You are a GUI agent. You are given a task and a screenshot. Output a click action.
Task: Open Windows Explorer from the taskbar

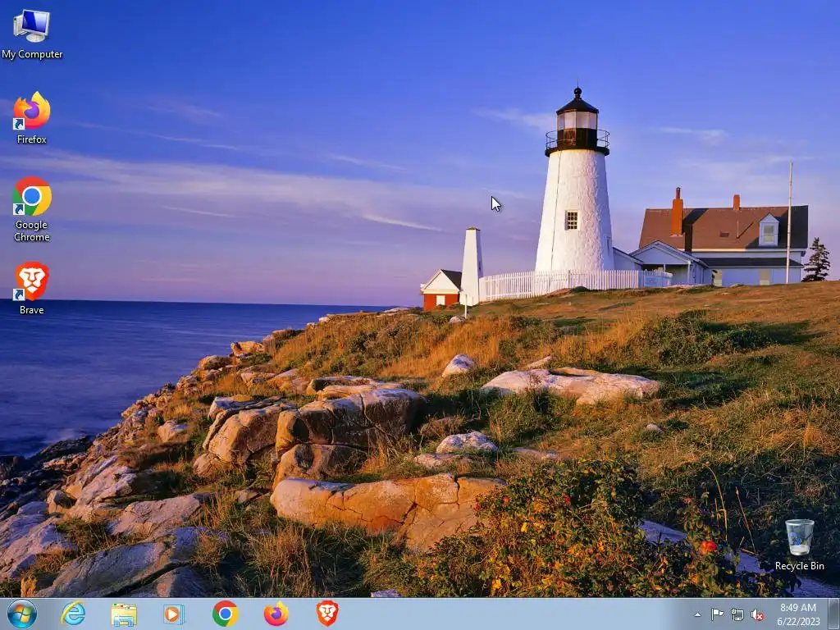pos(124,614)
